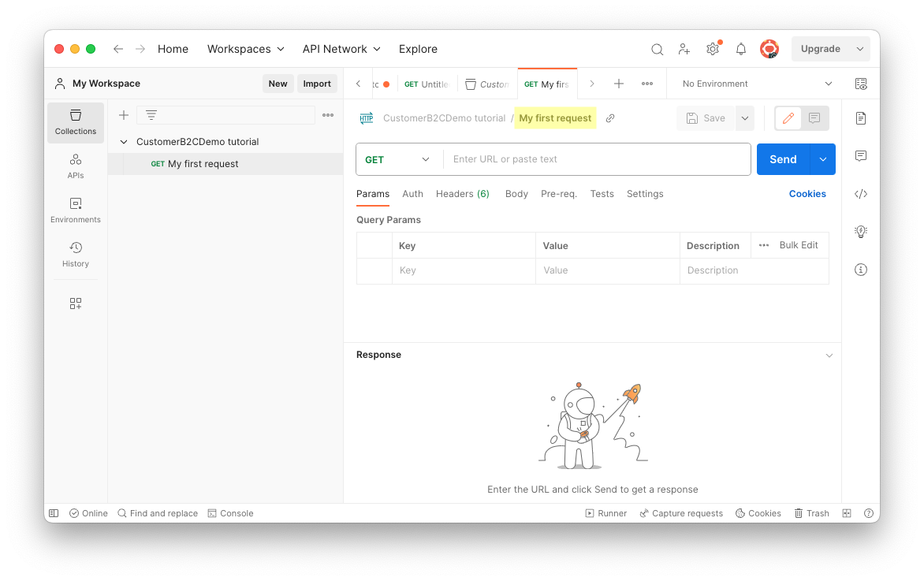Go back with the left arrow in header
The image size is (924, 581).
(x=118, y=49)
